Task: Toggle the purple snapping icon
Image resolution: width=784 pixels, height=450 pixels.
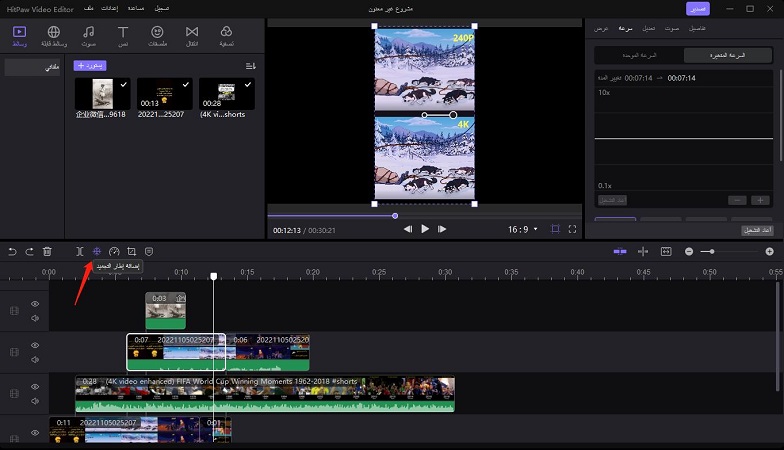Action: pyautogui.click(x=620, y=252)
